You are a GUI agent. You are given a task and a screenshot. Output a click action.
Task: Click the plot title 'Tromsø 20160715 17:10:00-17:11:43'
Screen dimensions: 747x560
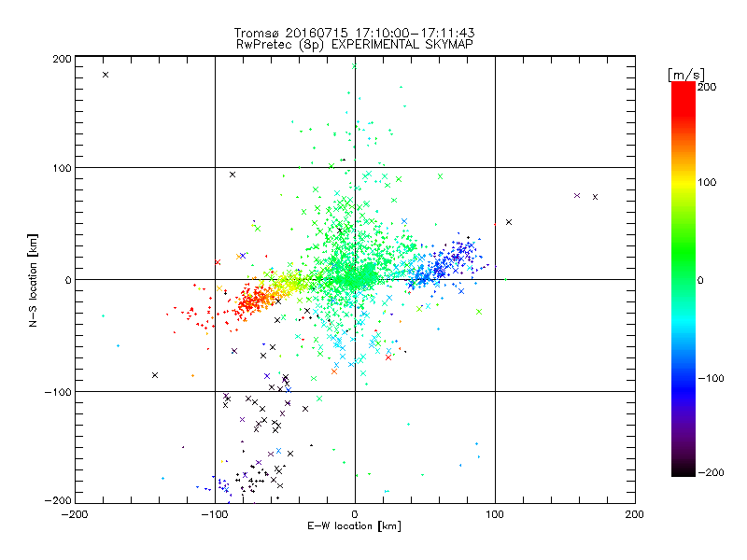(x=354, y=33)
